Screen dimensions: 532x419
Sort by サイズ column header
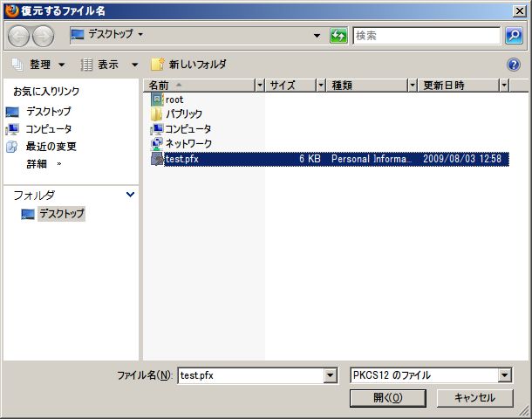point(290,86)
